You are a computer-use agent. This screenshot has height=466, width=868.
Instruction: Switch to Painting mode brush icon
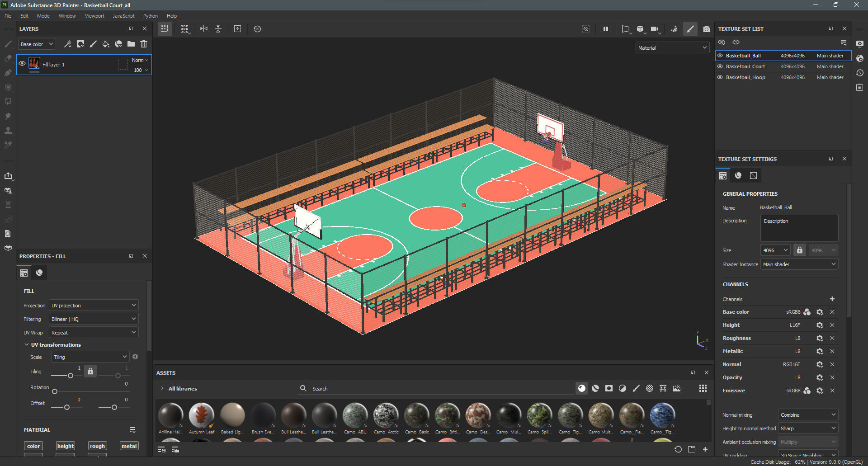click(x=690, y=29)
